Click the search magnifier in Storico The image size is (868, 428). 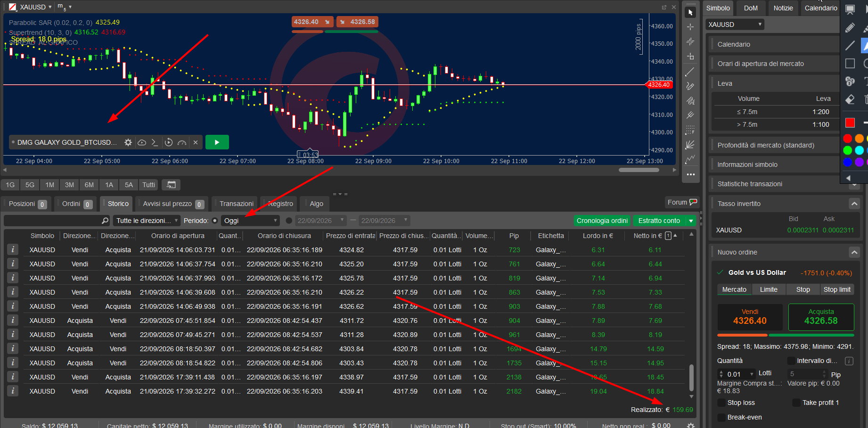tap(105, 221)
